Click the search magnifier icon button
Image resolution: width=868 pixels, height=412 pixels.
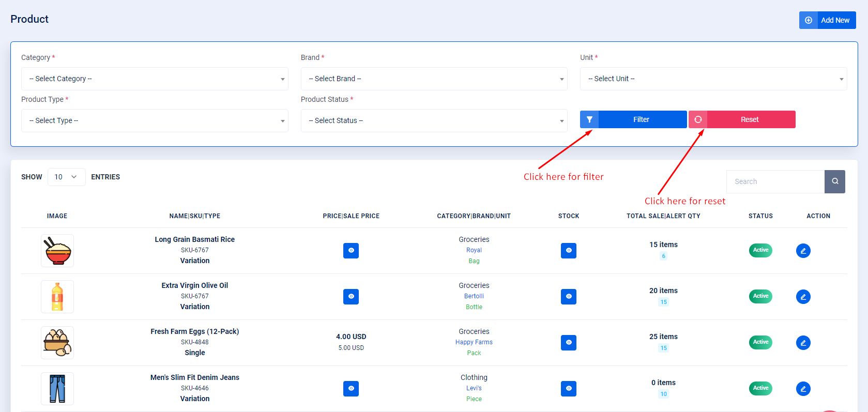(834, 181)
